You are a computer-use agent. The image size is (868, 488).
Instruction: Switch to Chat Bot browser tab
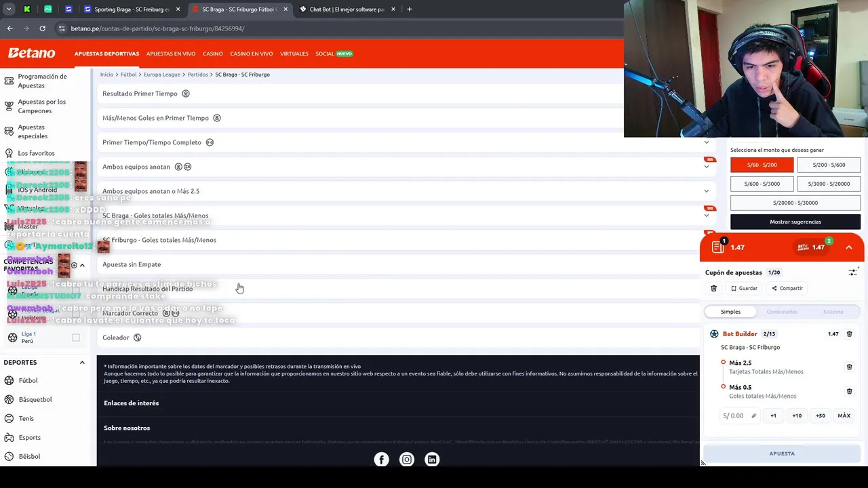click(347, 9)
